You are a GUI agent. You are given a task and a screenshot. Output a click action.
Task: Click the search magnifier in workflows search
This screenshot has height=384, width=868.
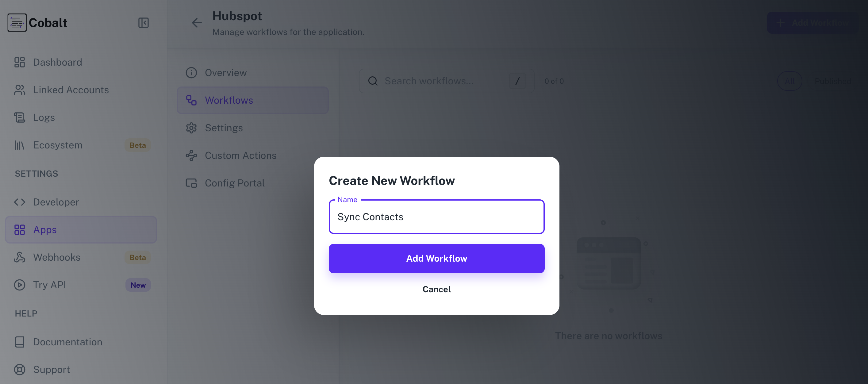373,81
